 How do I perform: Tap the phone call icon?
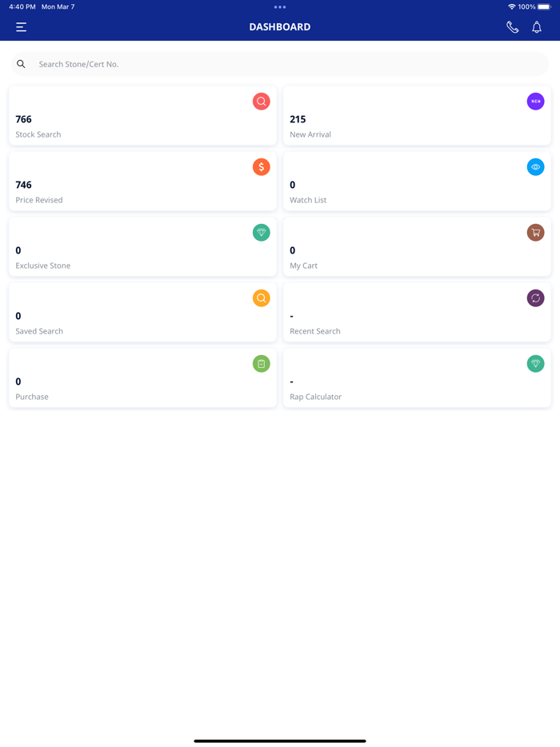(513, 27)
